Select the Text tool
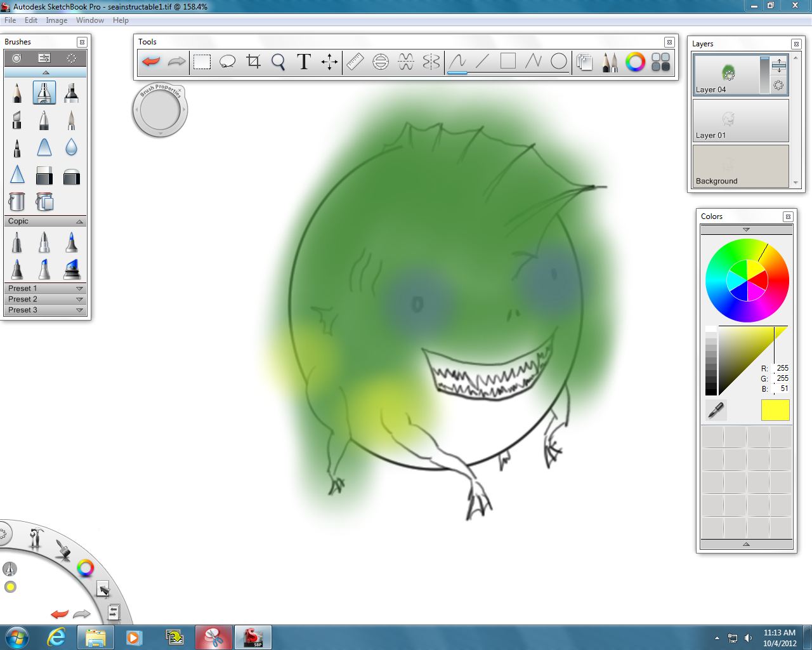This screenshot has height=650, width=812. (303, 62)
